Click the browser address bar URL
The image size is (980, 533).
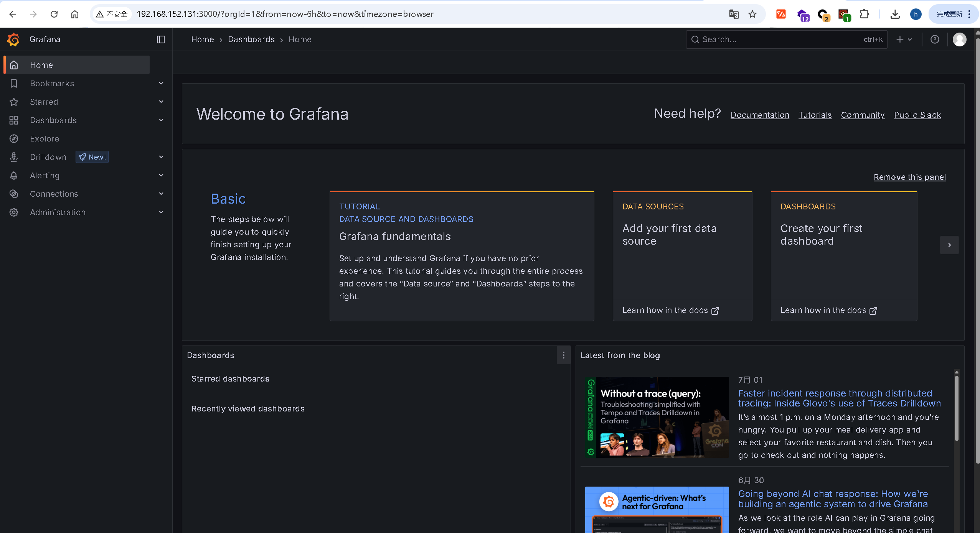tap(285, 14)
